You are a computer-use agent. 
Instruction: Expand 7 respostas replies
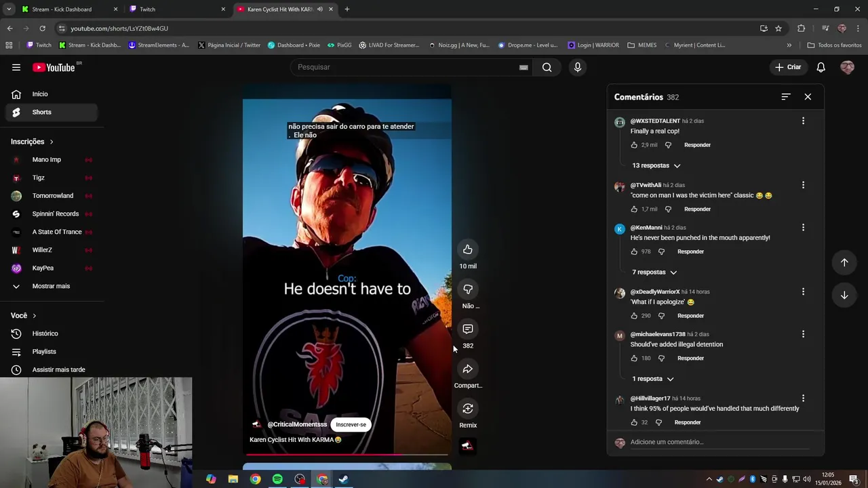(654, 272)
